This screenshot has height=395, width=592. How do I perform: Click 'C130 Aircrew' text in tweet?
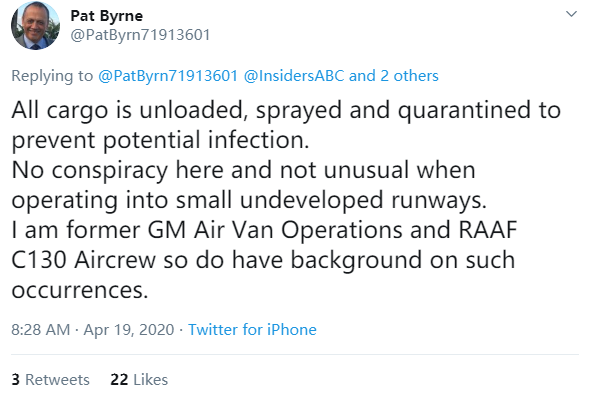click(x=83, y=260)
